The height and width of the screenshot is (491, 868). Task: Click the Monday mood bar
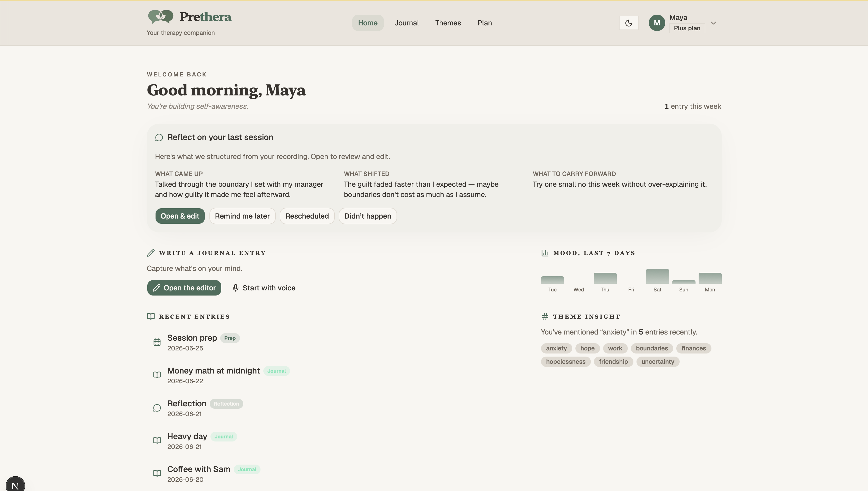(x=710, y=278)
